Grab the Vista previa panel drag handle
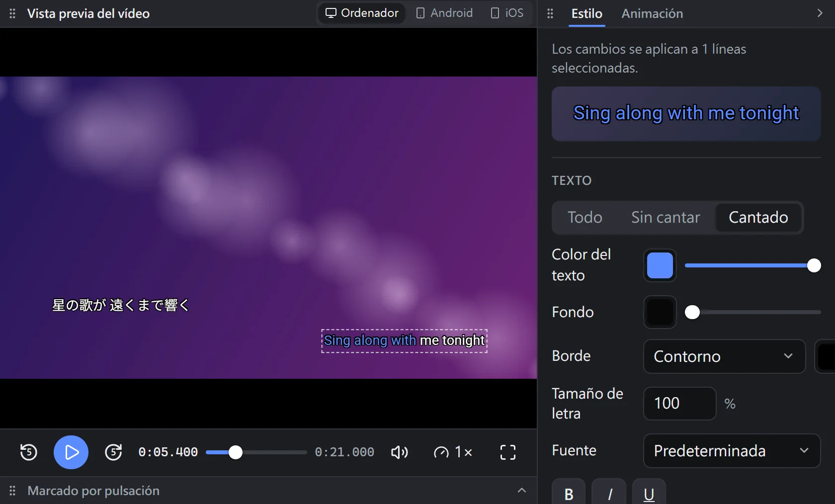The height and width of the screenshot is (504, 835). tap(12, 13)
